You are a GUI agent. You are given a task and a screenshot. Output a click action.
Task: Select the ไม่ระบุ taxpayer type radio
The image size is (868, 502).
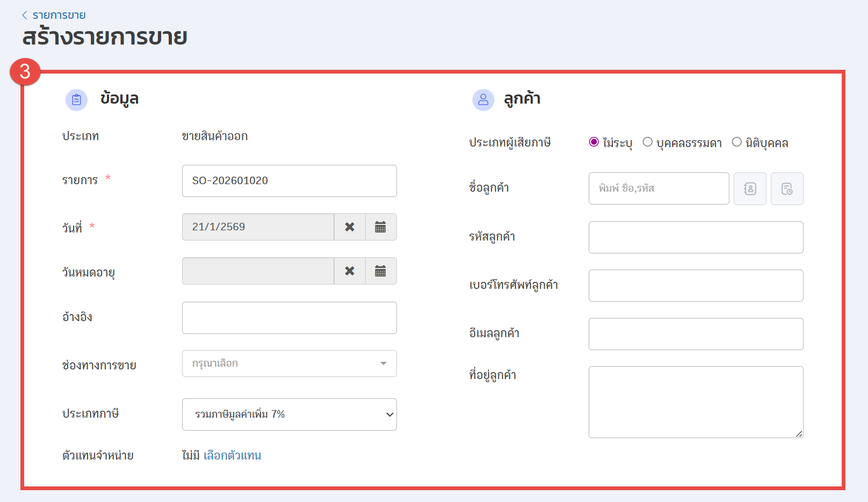[594, 142]
